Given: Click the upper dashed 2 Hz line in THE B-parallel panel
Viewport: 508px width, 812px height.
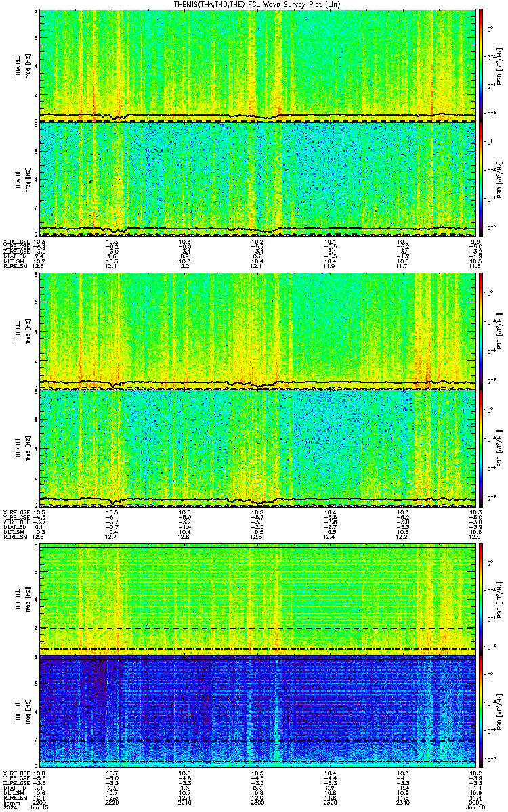Looking at the screenshot, I should 257,741.
